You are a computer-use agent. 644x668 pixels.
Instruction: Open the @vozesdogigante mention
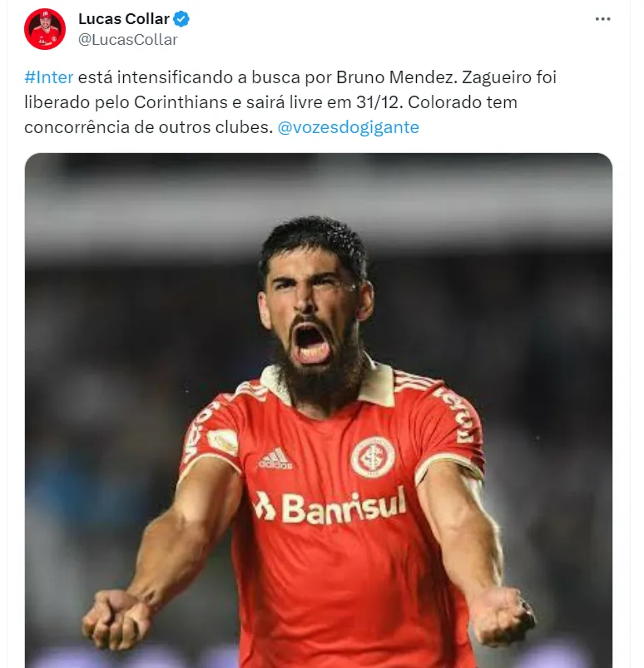pyautogui.click(x=349, y=127)
